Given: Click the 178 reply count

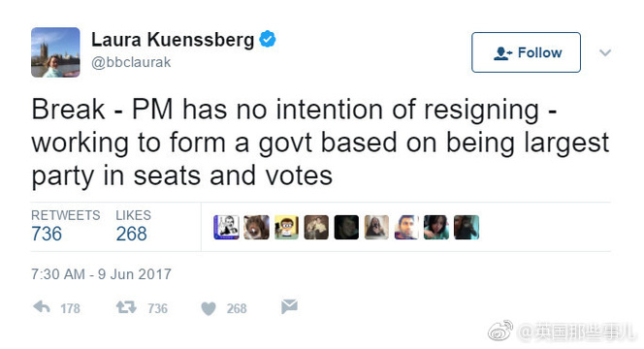Looking at the screenshot, I should click(x=70, y=308).
